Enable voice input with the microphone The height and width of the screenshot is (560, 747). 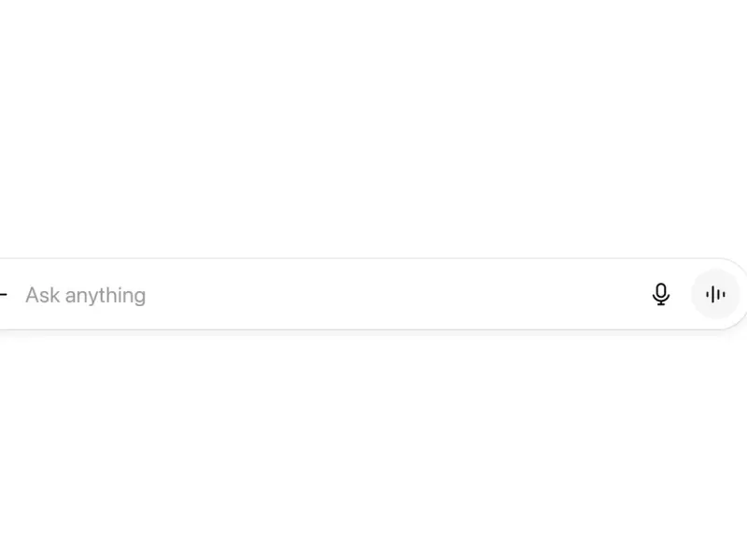(661, 295)
